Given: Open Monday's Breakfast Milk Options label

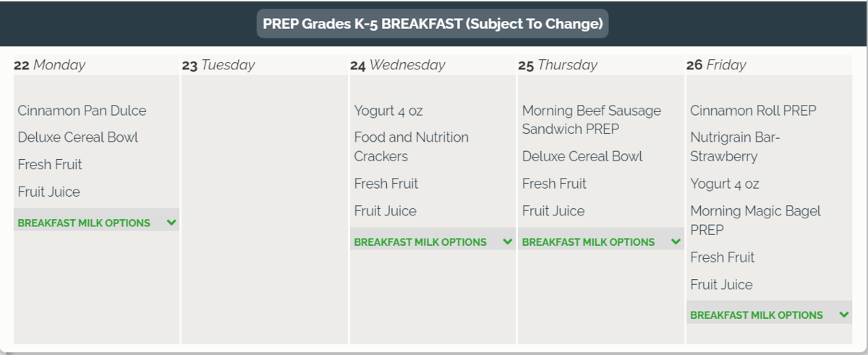Looking at the screenshot, I should tap(84, 223).
